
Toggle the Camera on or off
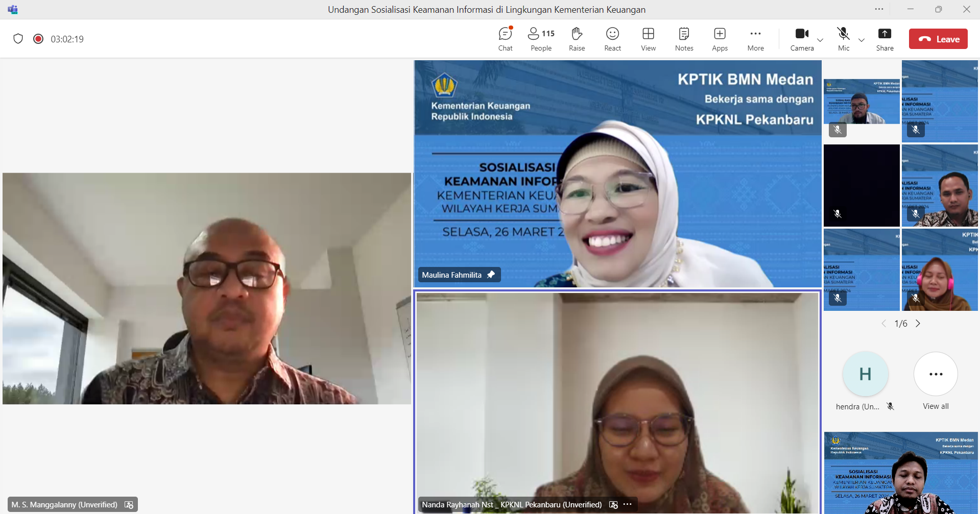click(802, 39)
